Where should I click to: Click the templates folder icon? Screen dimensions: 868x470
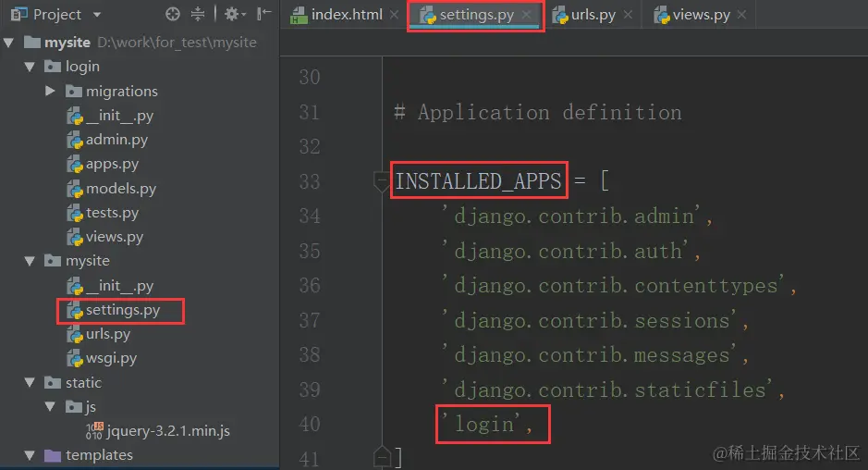click(x=53, y=455)
